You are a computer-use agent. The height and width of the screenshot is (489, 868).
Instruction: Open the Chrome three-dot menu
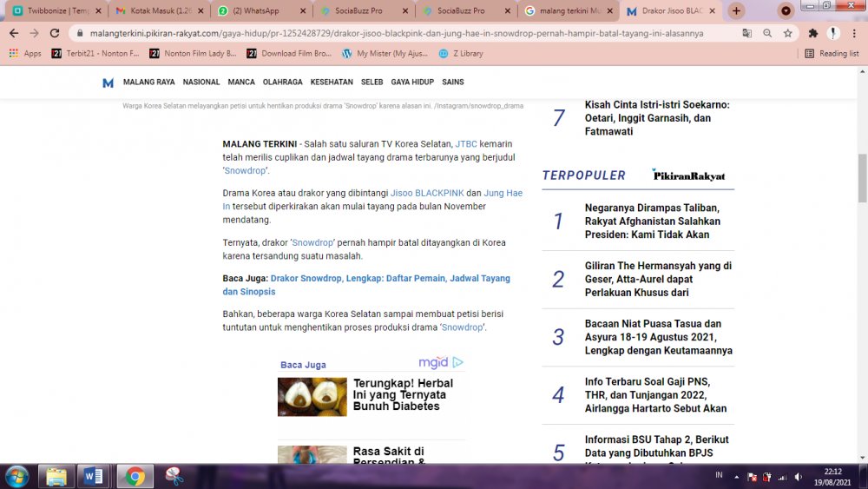(x=853, y=33)
